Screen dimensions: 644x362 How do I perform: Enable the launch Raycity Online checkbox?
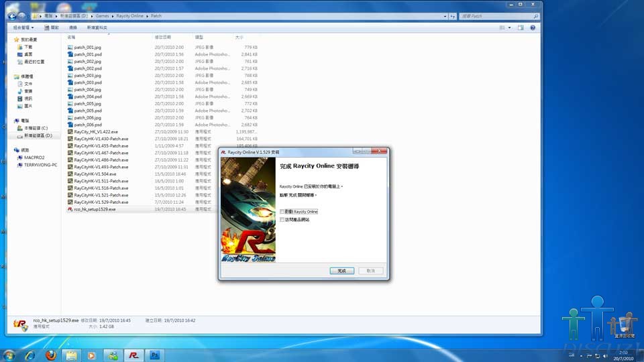click(x=282, y=212)
